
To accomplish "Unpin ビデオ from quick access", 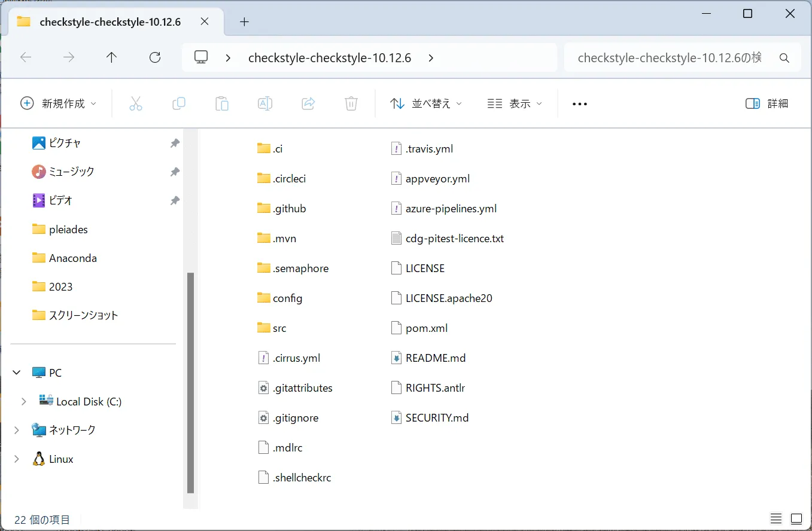I will tap(175, 201).
